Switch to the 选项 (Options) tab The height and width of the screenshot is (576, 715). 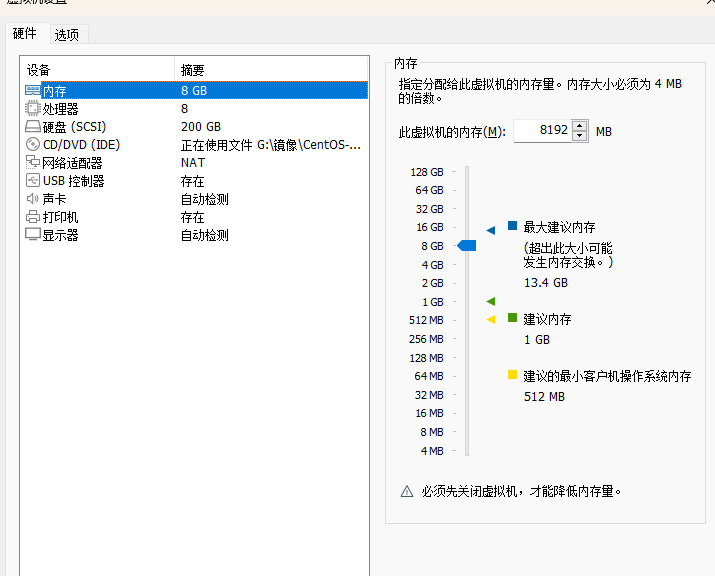tap(67, 35)
